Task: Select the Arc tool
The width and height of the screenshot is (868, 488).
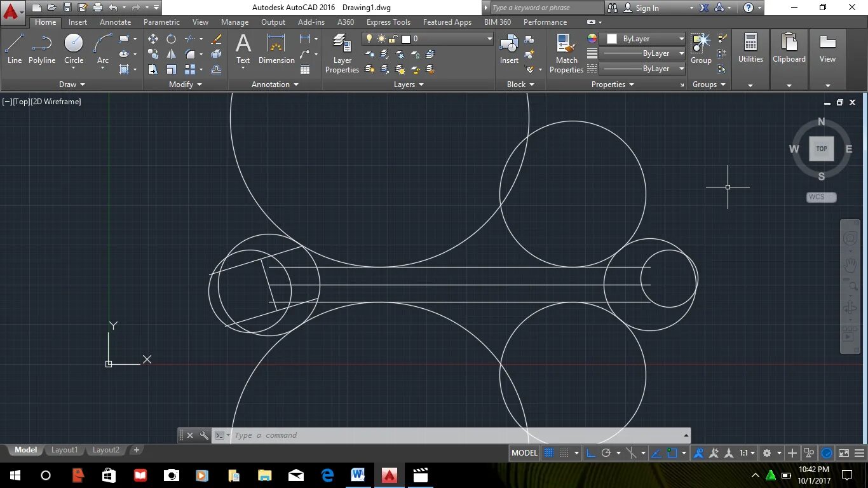Action: (x=103, y=49)
